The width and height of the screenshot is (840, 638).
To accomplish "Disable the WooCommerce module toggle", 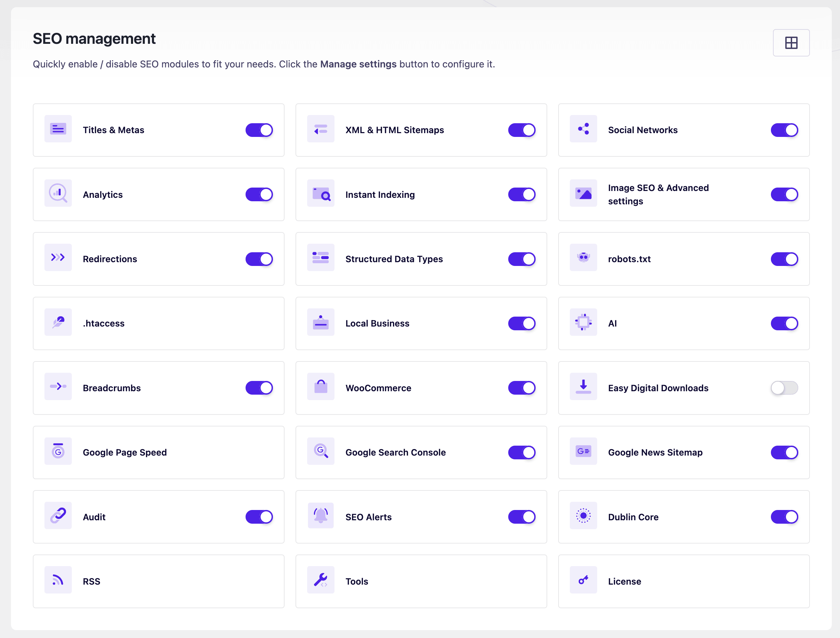I will tap(521, 388).
